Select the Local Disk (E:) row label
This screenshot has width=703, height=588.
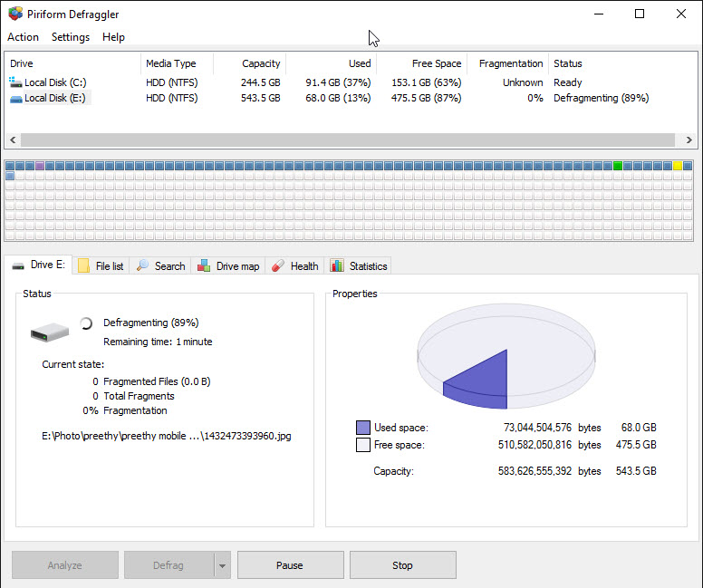54,98
